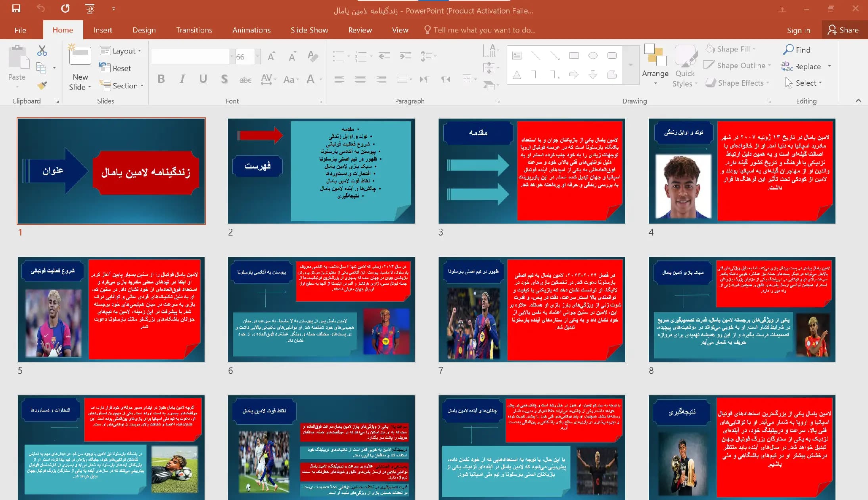Viewport: 868px width, 500px height.
Task: Select the Right Arrow shape in gallery
Action: [574, 75]
